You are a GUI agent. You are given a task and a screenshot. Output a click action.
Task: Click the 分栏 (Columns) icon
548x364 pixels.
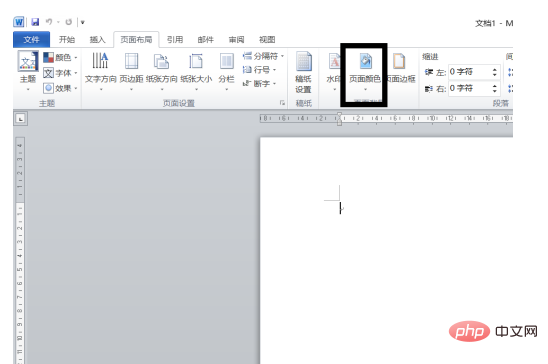coord(226,61)
